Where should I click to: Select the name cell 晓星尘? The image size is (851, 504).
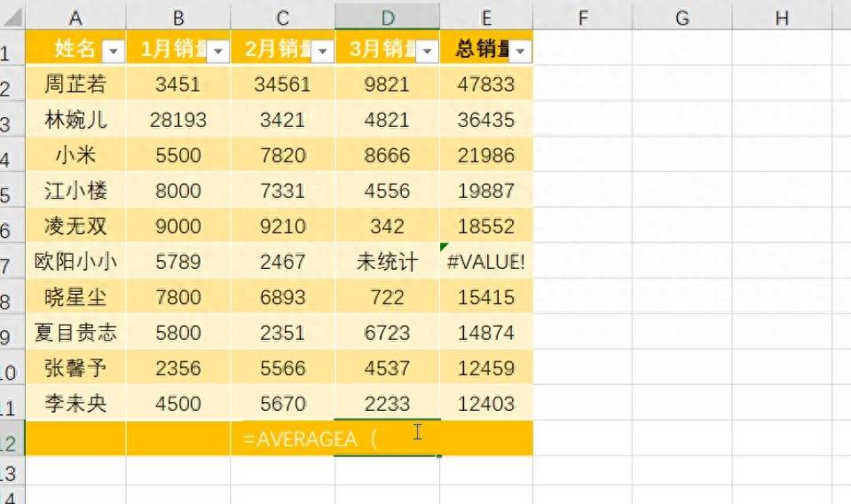tap(75, 297)
